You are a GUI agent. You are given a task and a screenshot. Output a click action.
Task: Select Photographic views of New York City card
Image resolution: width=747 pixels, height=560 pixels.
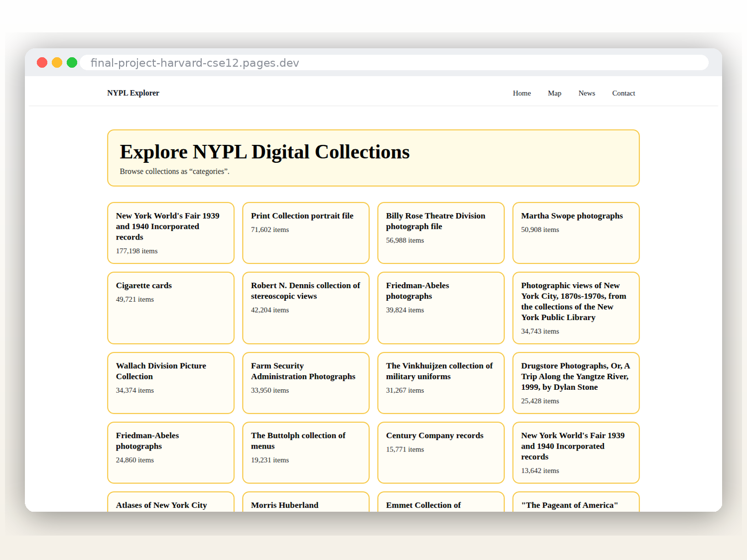[576, 308]
